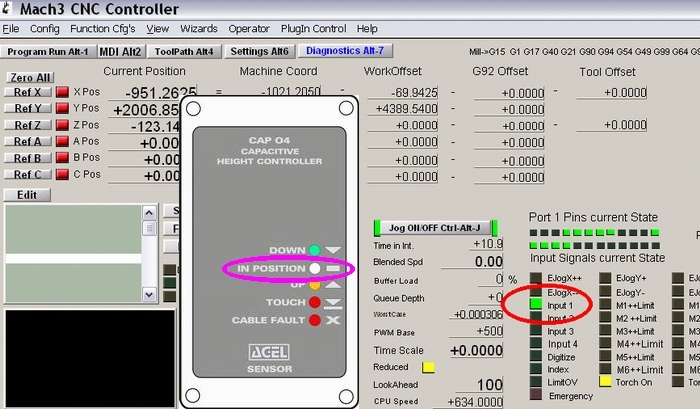Image resolution: width=700 pixels, height=409 pixels.
Task: Click G-code list scroll down arrow
Action: [x=149, y=294]
